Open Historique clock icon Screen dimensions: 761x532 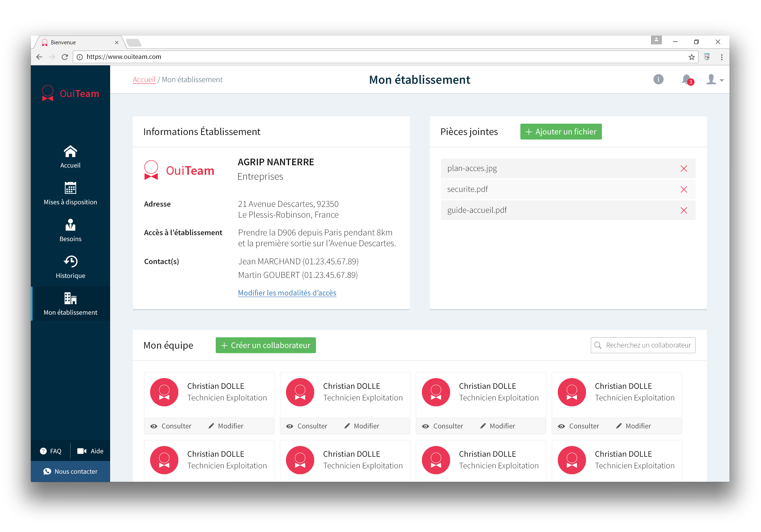[x=70, y=261]
